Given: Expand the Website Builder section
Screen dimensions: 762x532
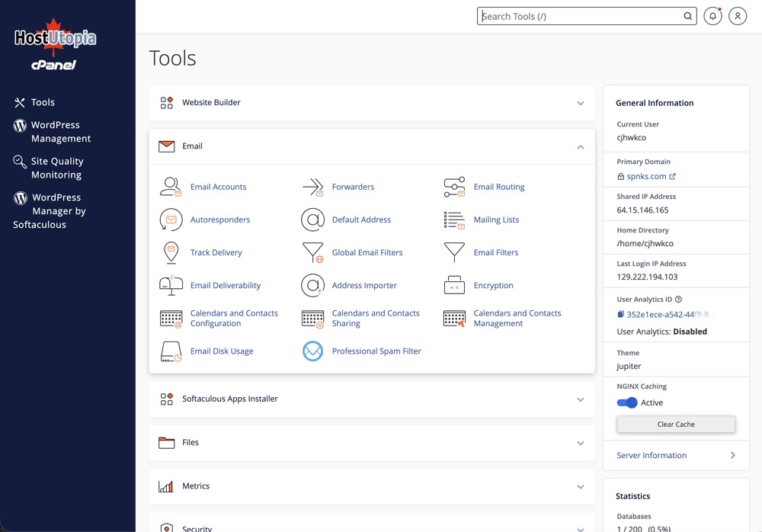Looking at the screenshot, I should coord(580,103).
